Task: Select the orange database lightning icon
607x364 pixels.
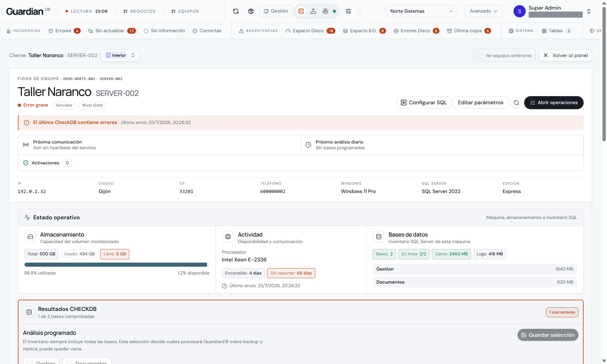Action: pos(301,11)
